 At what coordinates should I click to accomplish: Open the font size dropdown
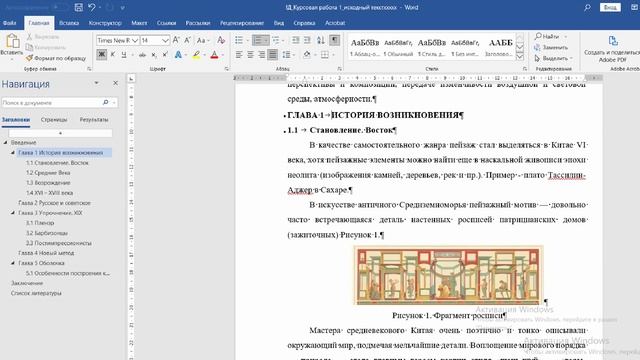tap(165, 40)
